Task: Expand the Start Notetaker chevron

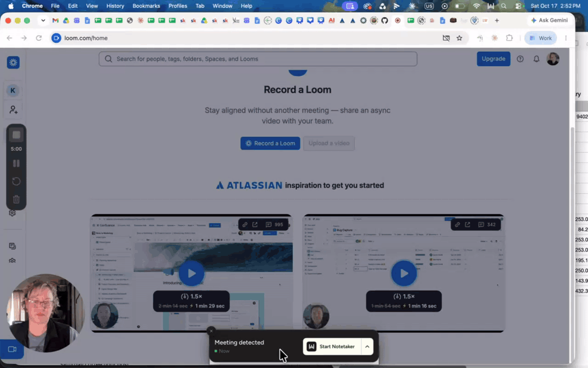Action: click(x=367, y=347)
